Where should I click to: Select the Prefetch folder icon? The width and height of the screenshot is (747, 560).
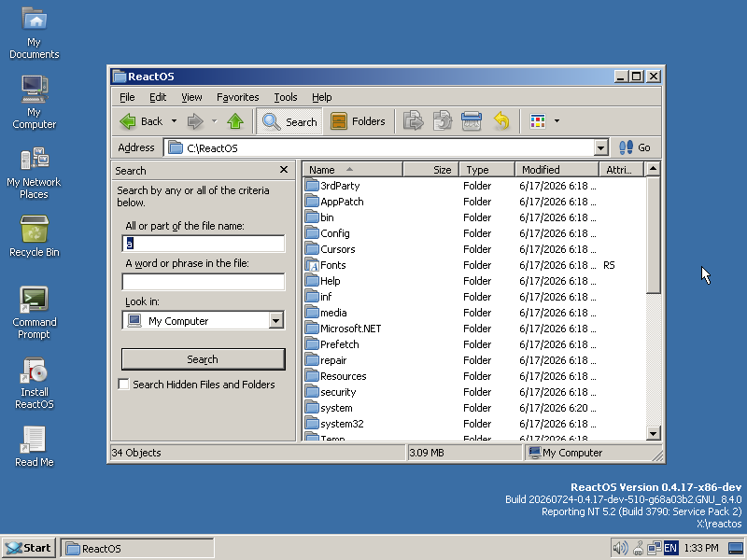312,344
